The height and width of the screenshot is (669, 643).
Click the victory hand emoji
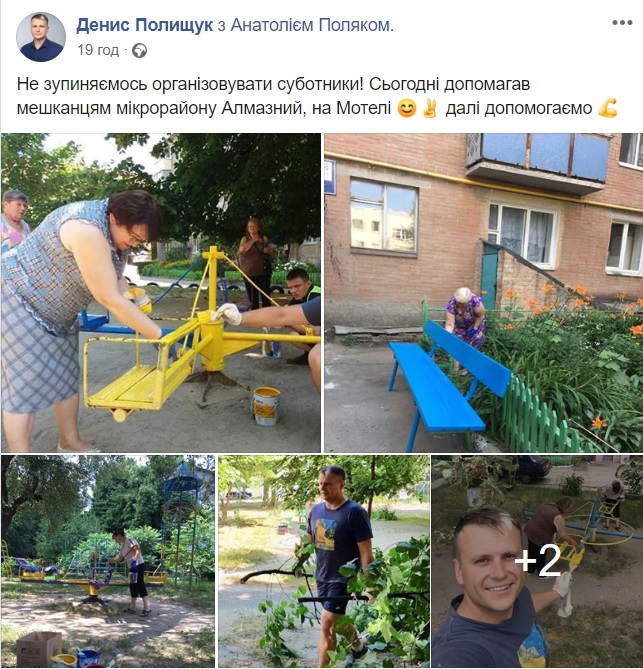pyautogui.click(x=430, y=108)
